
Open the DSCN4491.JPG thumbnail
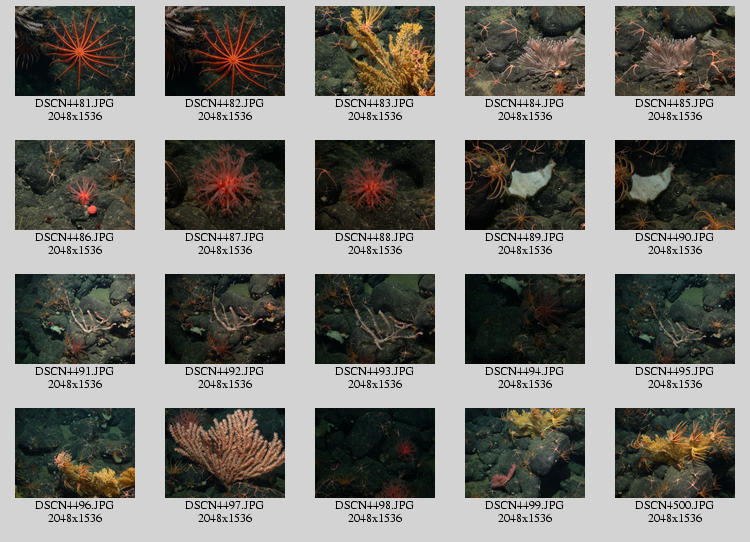75,319
